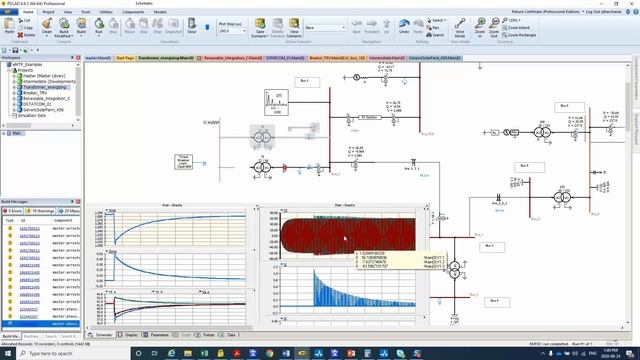Expand the GenericSolarFarm_450 project node
The height and width of the screenshot is (360, 640).
(x=14, y=110)
